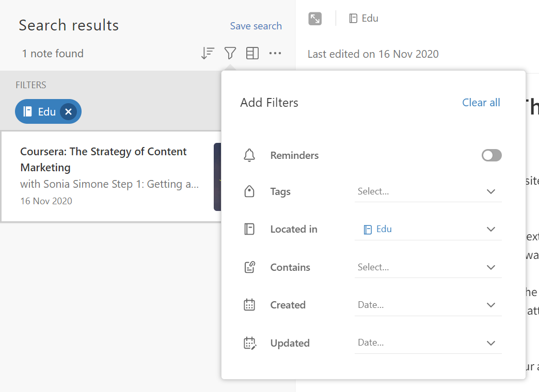Screen dimensions: 539x392
Task: Toggle the Reminders filter switch
Action: tap(492, 155)
